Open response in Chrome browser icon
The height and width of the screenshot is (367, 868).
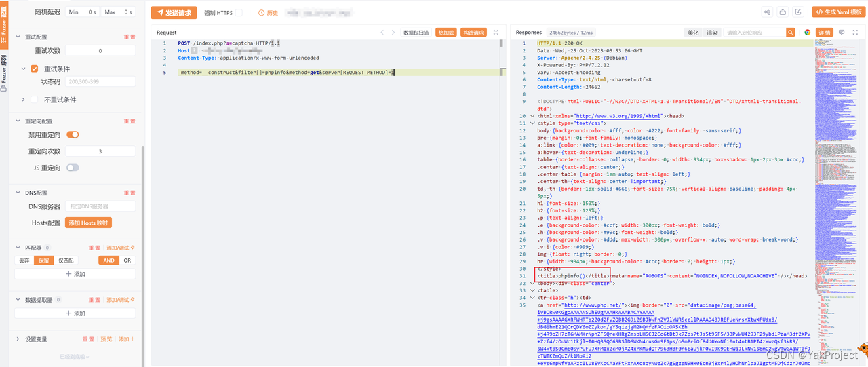click(807, 33)
